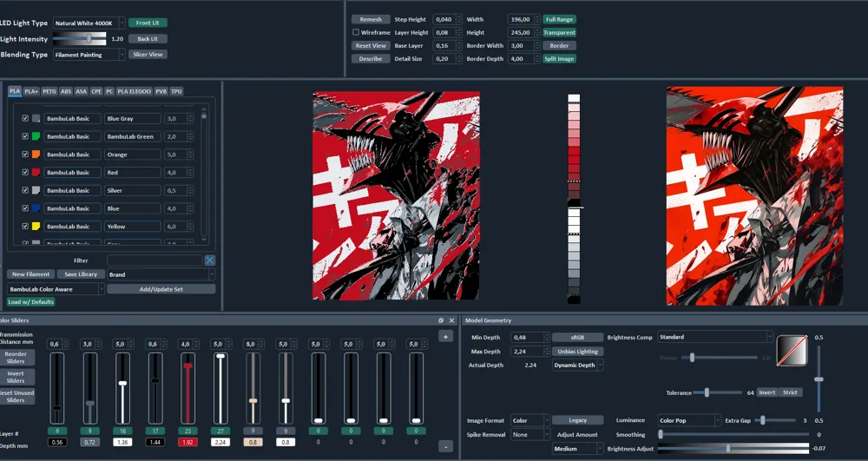This screenshot has width=868, height=461.
Task: Click the Split Image button
Action: (x=559, y=59)
